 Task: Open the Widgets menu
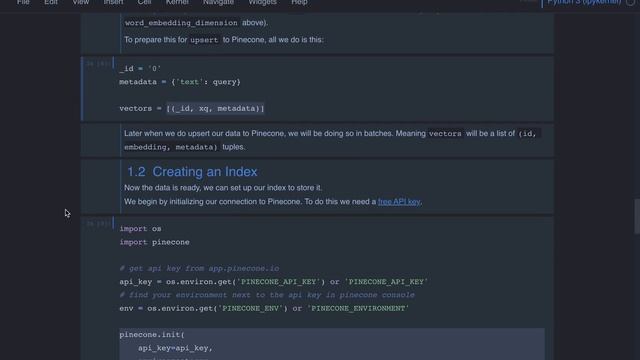(262, 2)
